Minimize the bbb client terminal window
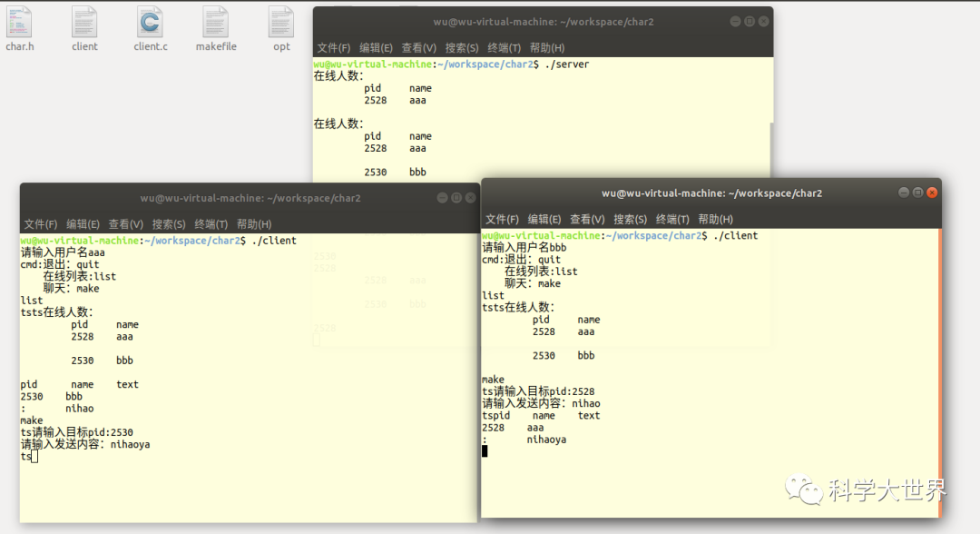 point(903,193)
